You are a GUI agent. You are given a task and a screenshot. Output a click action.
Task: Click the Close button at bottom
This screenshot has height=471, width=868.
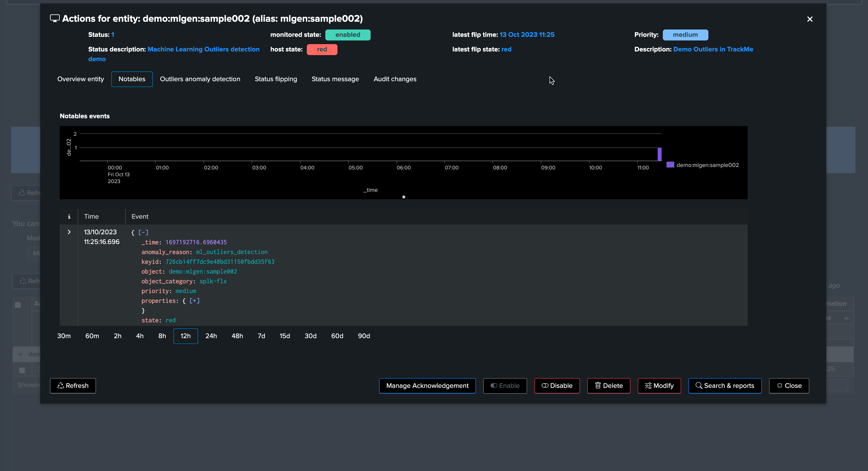[789, 386]
